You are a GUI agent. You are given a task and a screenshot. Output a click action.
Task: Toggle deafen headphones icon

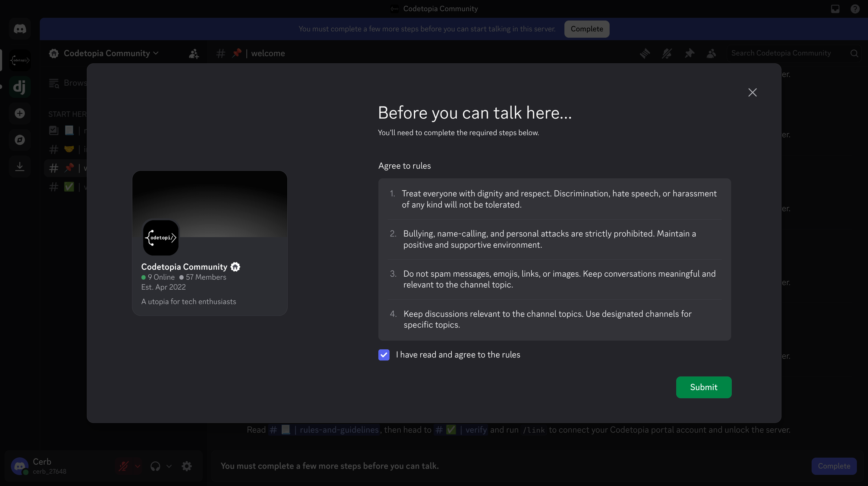click(x=155, y=466)
